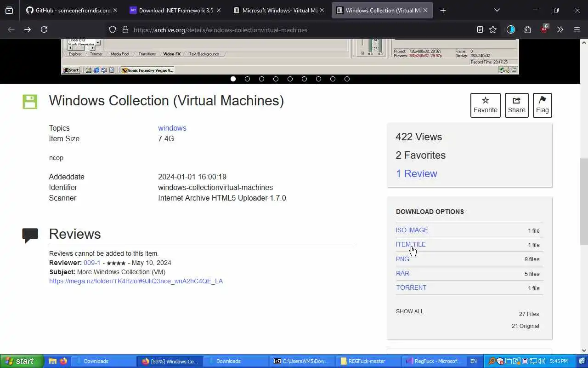Open the blue half-circle extension icon
The width and height of the screenshot is (588, 368).
(x=511, y=29)
